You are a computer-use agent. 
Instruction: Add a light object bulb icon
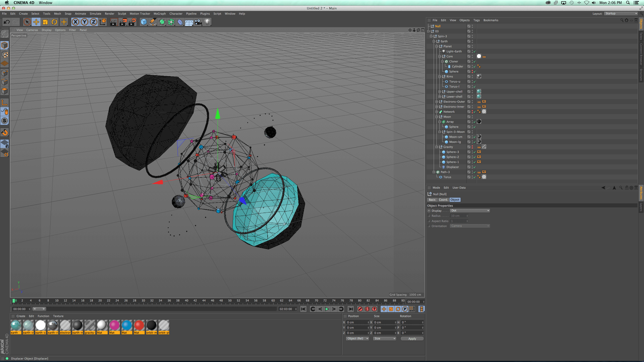tap(207, 22)
